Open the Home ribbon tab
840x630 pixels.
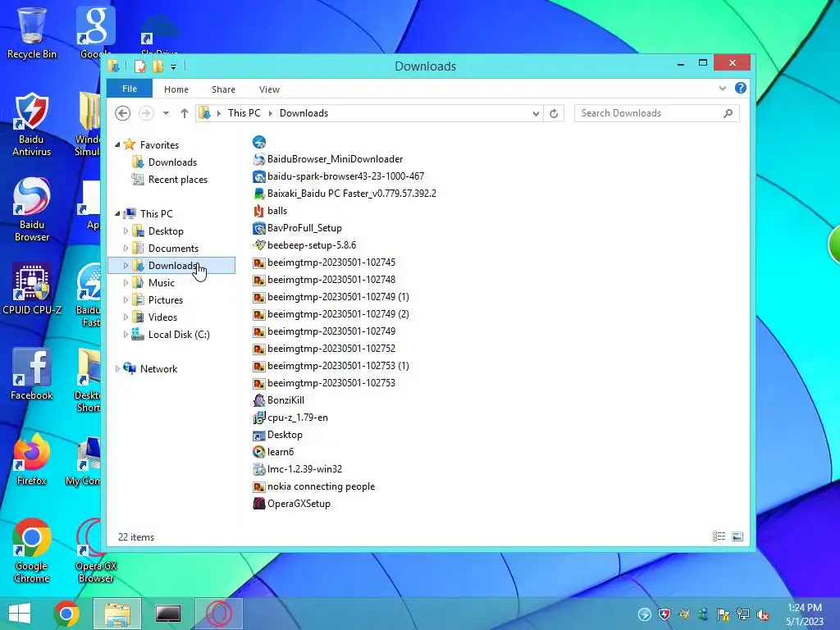(176, 89)
